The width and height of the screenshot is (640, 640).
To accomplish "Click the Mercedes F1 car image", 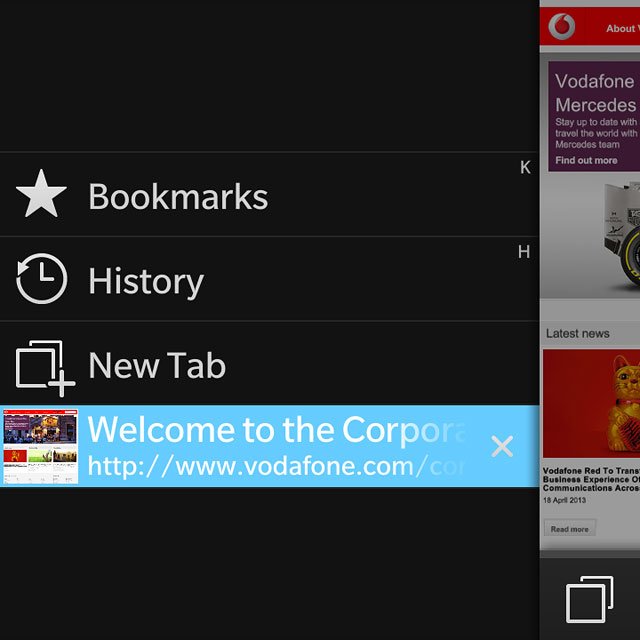I will click(621, 237).
